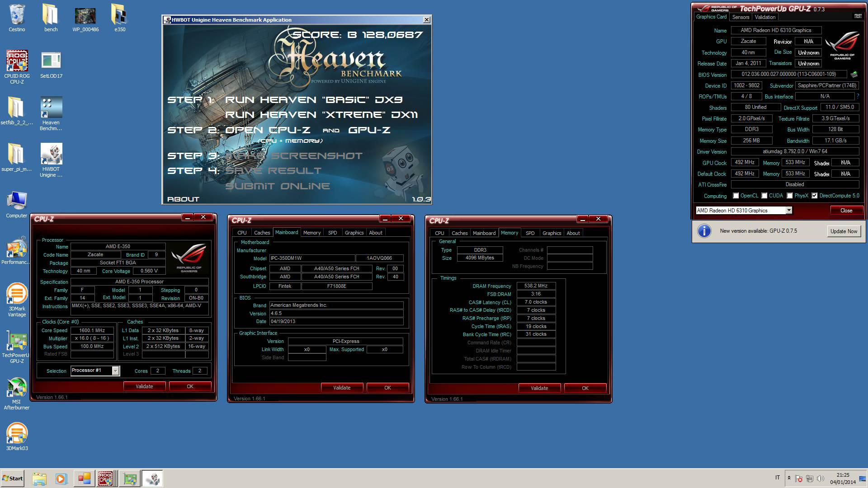Click About in HWBOT Heaven window
The image size is (868, 488).
(183, 199)
